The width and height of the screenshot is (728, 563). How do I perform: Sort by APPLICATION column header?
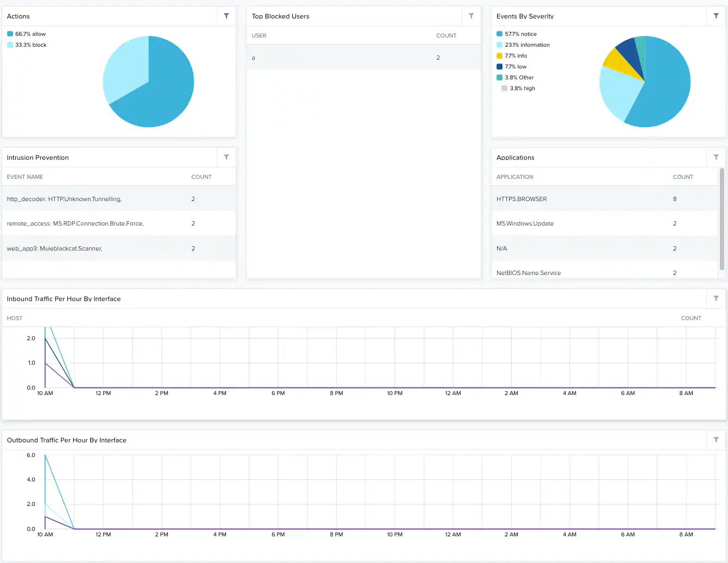(514, 177)
